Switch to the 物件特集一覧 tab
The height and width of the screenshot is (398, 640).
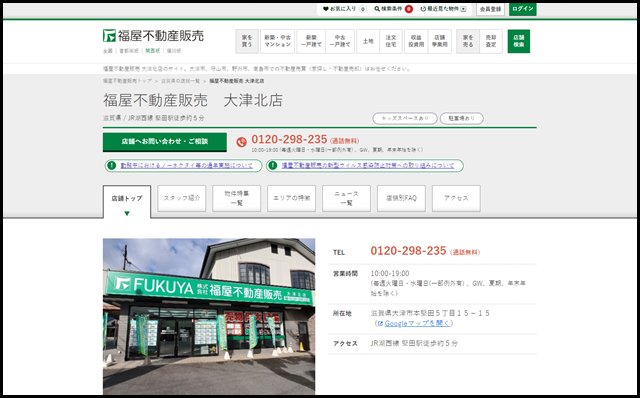click(236, 198)
